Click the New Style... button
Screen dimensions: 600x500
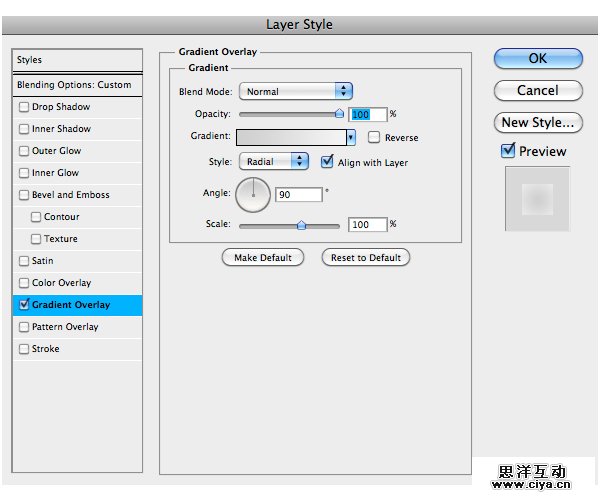point(537,122)
